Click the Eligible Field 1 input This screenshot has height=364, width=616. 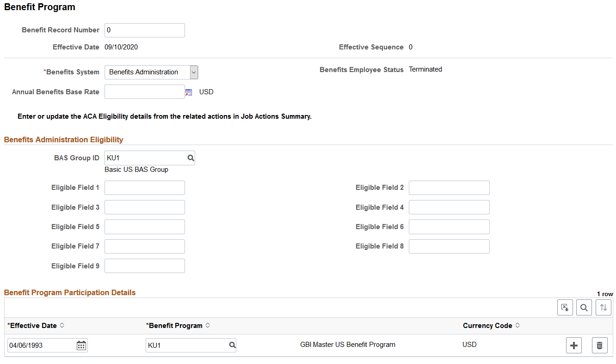[145, 188]
